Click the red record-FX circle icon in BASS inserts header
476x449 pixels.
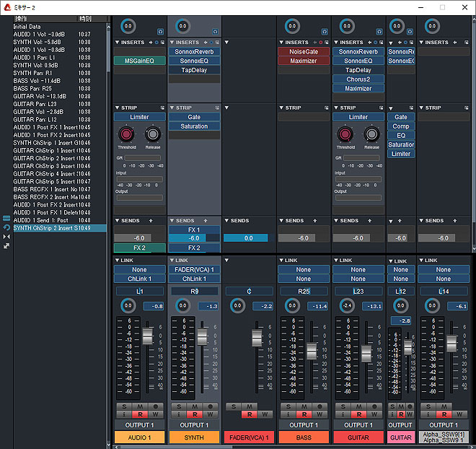click(320, 43)
